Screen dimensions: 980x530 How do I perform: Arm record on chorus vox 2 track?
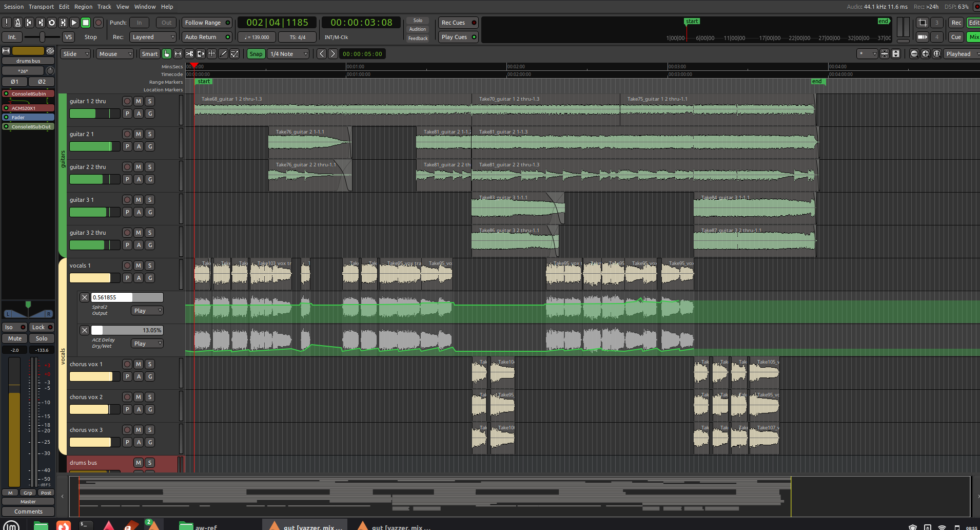(x=127, y=397)
